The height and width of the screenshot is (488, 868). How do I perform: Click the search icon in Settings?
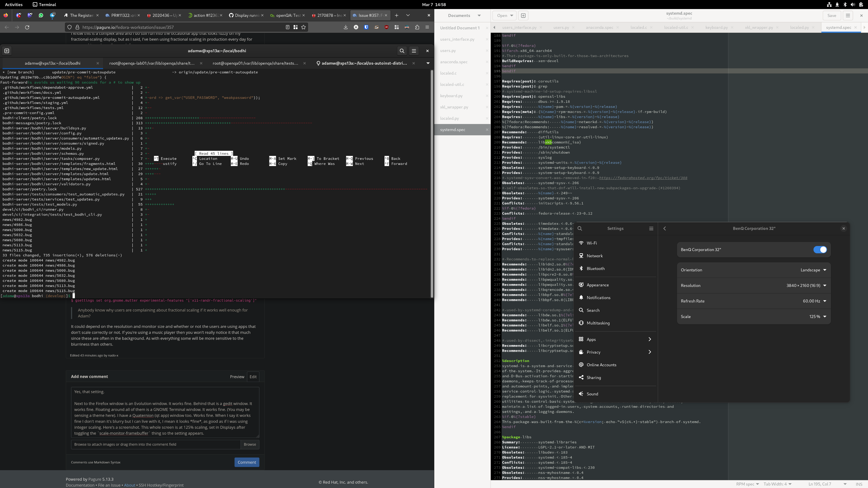(580, 228)
